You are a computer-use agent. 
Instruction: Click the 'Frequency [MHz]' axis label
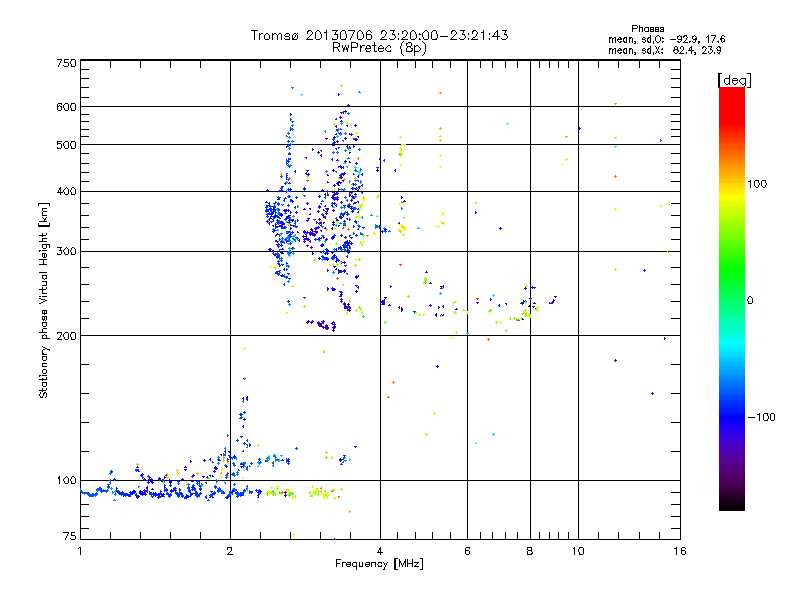[379, 564]
